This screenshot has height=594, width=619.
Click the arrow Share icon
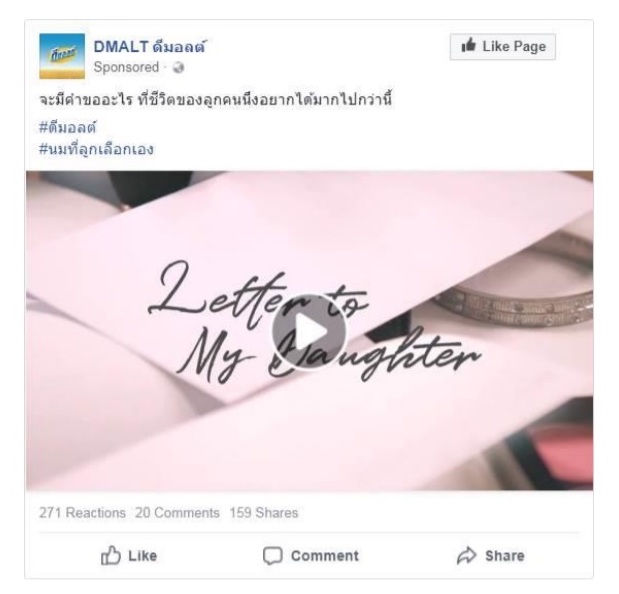click(467, 555)
